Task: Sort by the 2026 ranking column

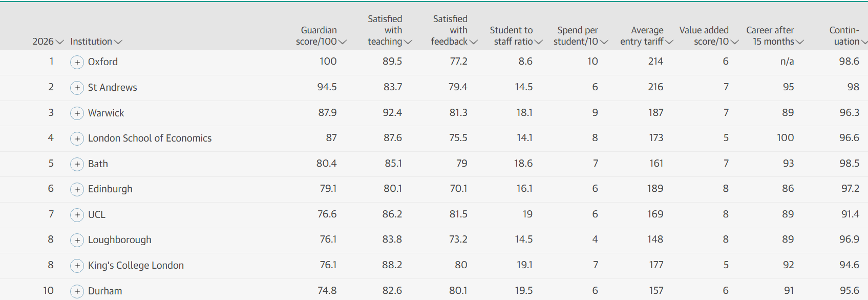Action: pos(48,42)
